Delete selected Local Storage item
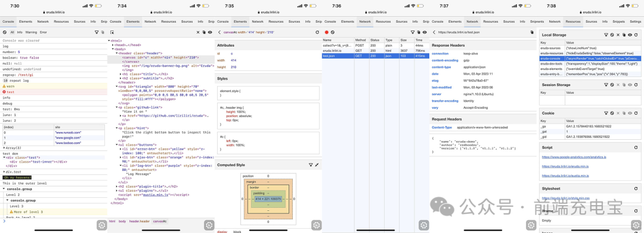This screenshot has height=233, width=644. click(x=618, y=35)
